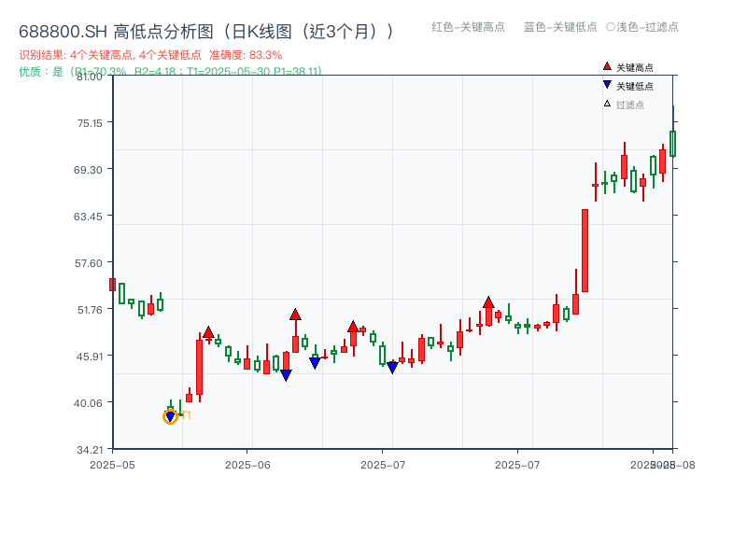Click the red triangle marker near late-July peak

point(490,301)
